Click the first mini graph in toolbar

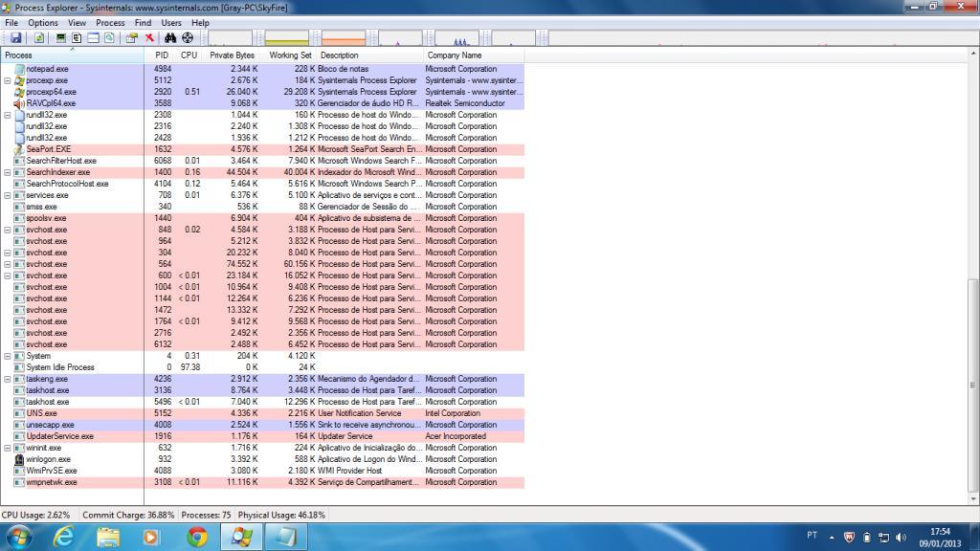[x=230, y=38]
